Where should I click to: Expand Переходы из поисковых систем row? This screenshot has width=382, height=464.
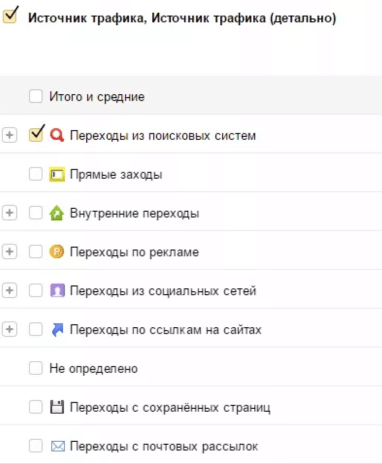click(x=9, y=135)
